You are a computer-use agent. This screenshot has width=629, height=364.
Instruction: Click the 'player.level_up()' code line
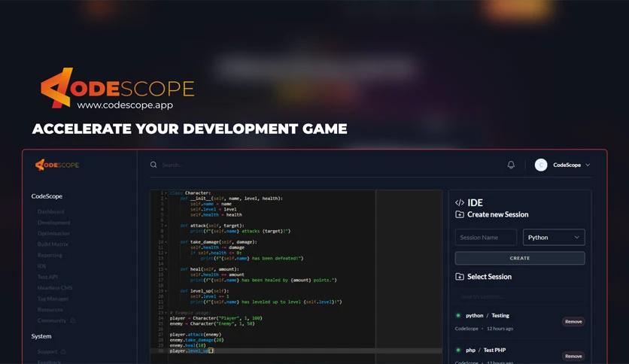pos(192,350)
